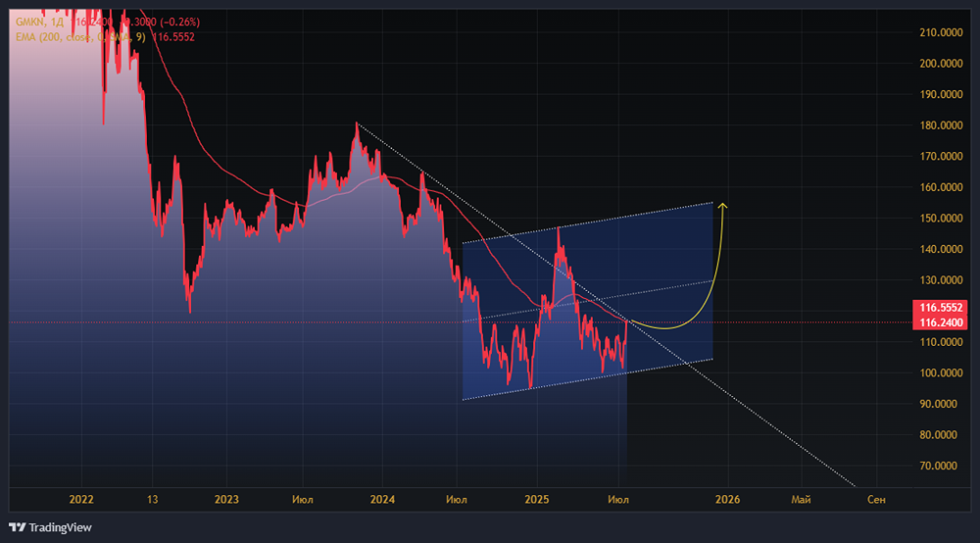Screen dimensions: 980x543
Task: Click the Май label on time axis
Action: pos(801,499)
